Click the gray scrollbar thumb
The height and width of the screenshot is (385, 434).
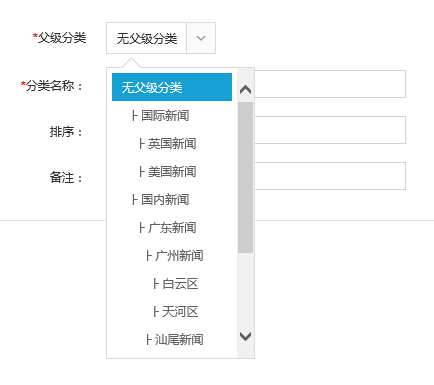click(246, 177)
